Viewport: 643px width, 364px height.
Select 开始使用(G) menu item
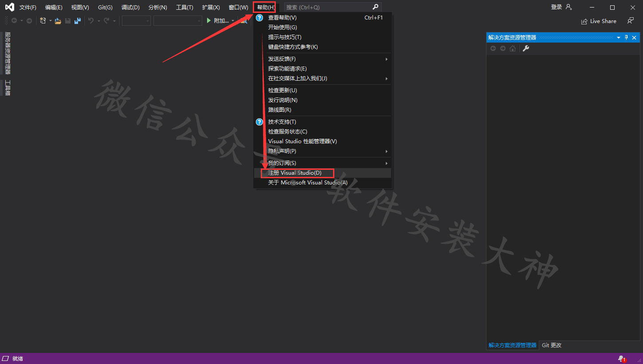(x=322, y=27)
